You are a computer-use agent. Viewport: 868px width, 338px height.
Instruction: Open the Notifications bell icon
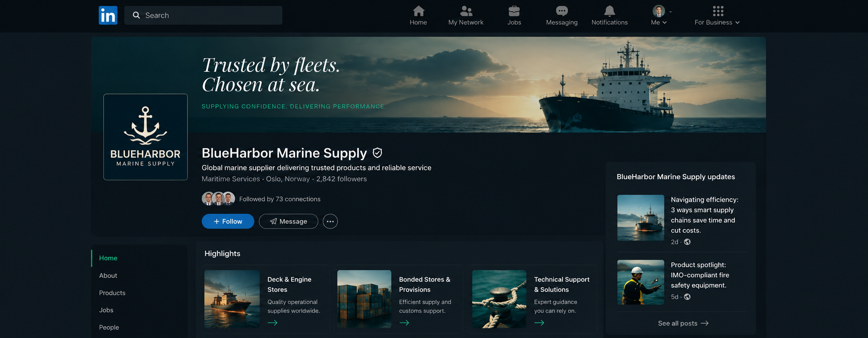tap(609, 11)
